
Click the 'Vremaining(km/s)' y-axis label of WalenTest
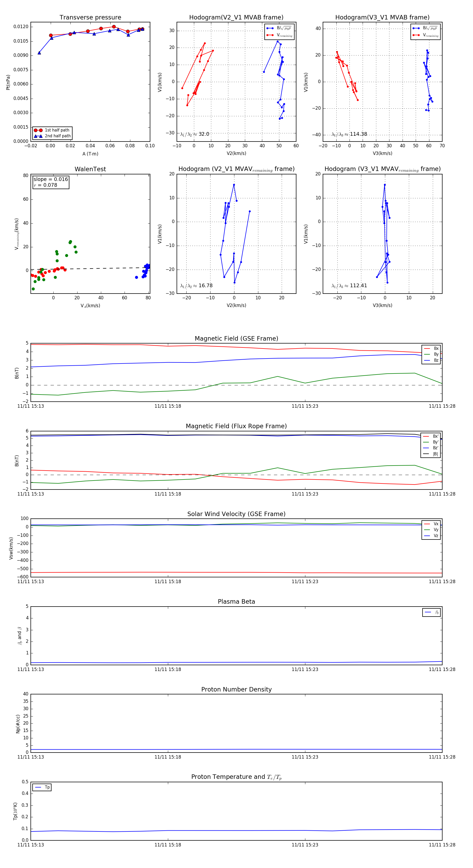(x=17, y=234)
